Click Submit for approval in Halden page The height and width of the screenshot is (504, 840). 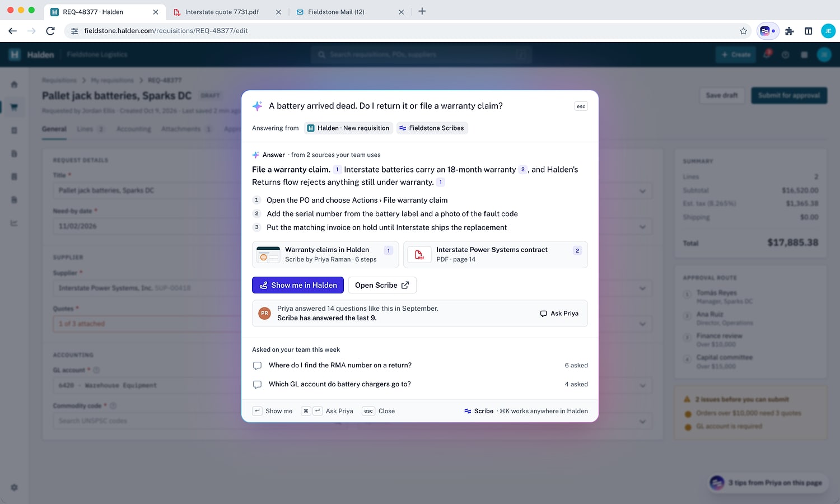pyautogui.click(x=788, y=95)
